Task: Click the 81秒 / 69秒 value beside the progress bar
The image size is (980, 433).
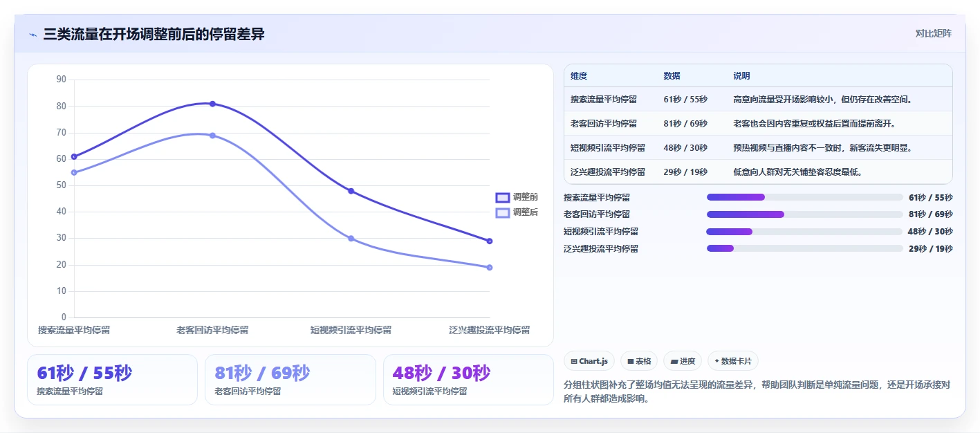Action: (x=930, y=214)
